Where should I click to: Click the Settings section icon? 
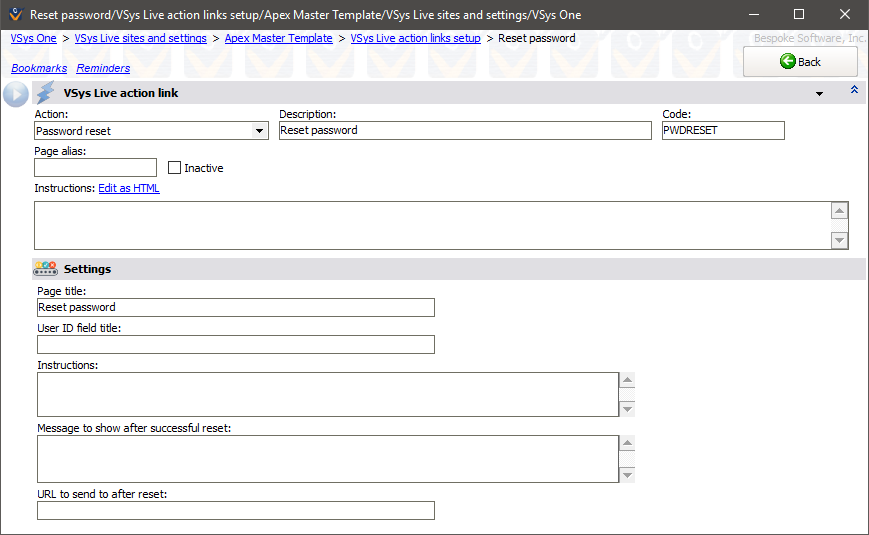click(x=46, y=269)
